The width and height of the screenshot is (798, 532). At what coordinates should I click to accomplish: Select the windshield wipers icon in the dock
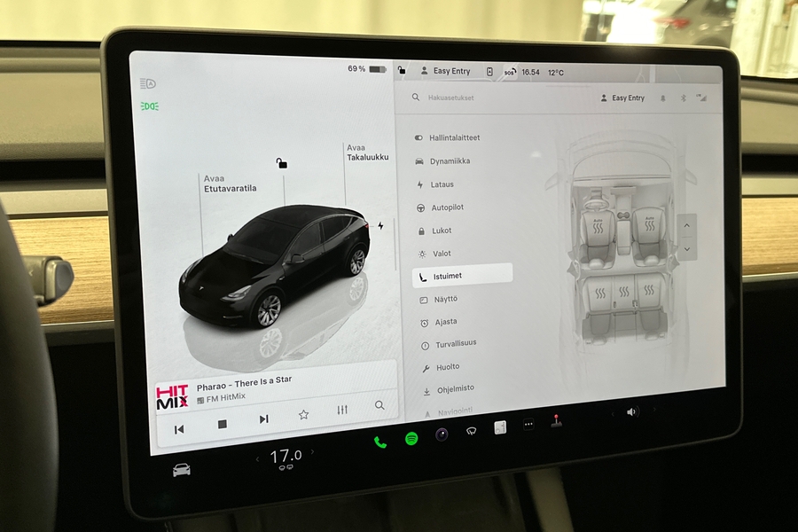tap(472, 430)
